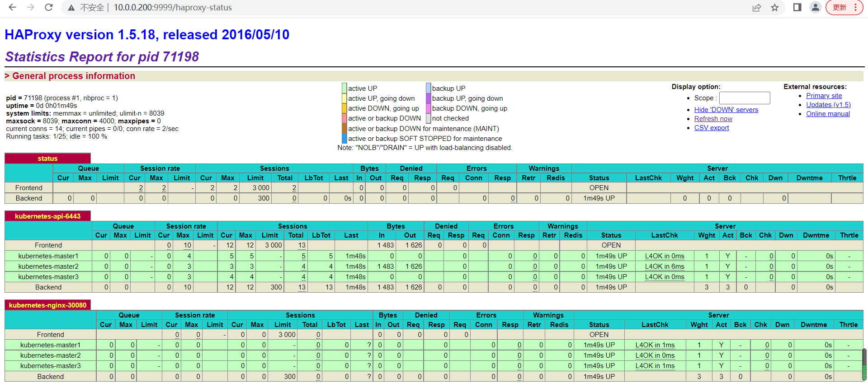Viewport: 868px width, 383px height.
Task: Bookmark this page with the star icon
Action: pyautogui.click(x=775, y=8)
